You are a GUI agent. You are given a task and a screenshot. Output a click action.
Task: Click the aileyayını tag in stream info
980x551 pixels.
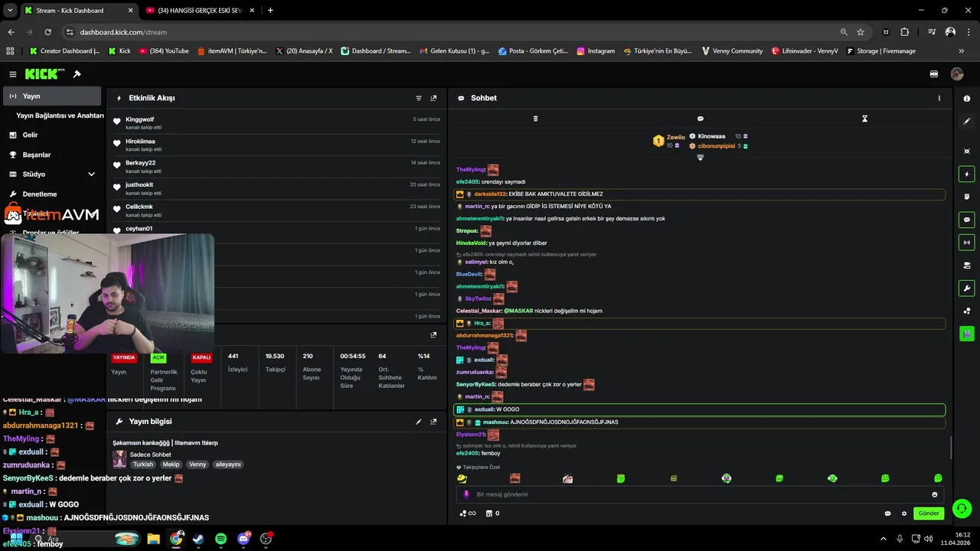coord(227,465)
